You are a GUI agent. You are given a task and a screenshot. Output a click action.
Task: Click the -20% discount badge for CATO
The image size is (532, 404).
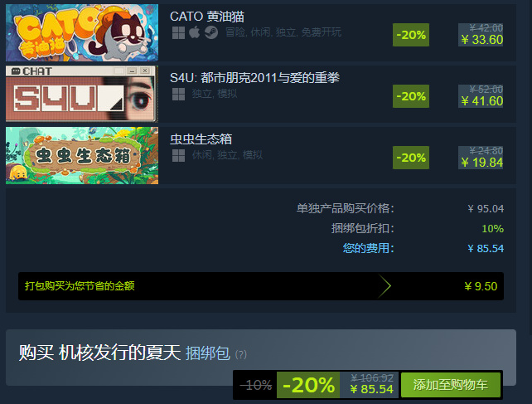[x=411, y=35]
